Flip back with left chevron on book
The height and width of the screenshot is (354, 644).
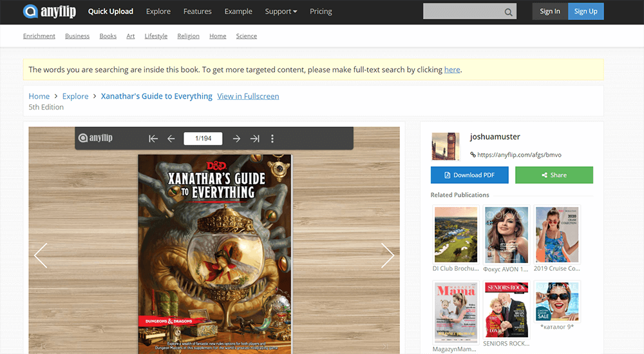41,255
